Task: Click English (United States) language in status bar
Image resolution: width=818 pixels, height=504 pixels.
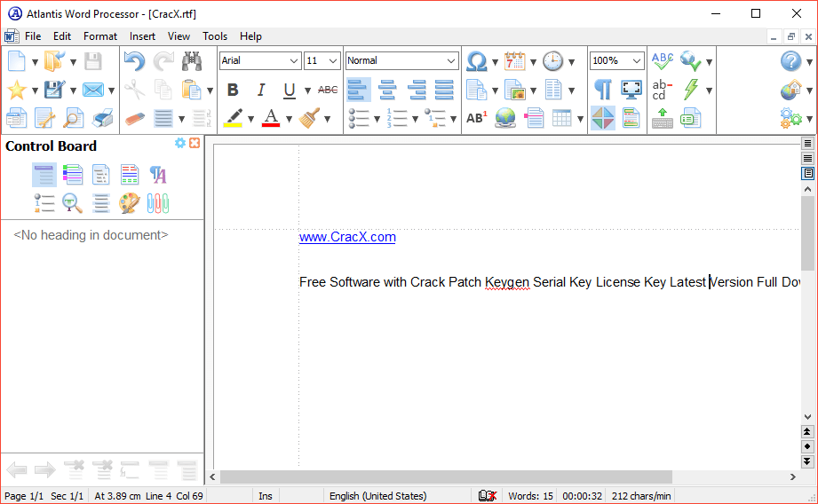Action: 377,496
